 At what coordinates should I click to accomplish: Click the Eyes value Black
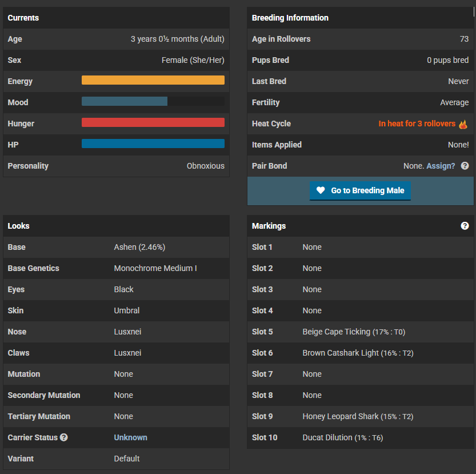(123, 289)
